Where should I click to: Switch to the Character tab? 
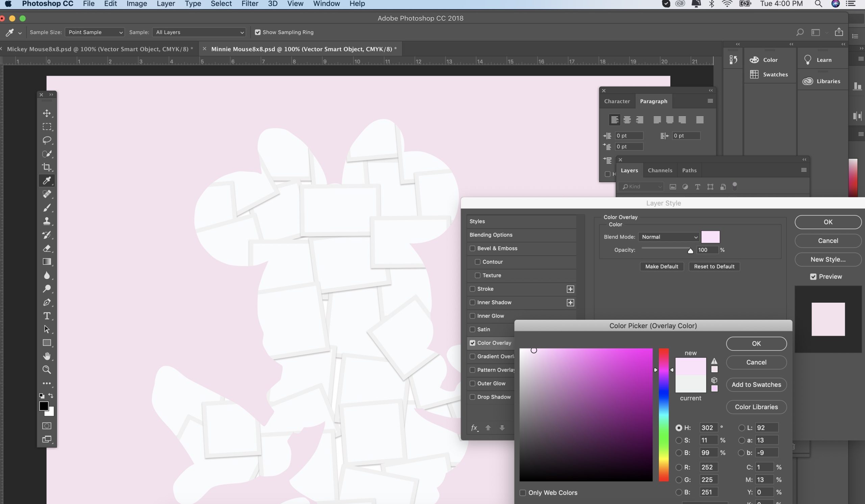click(617, 101)
